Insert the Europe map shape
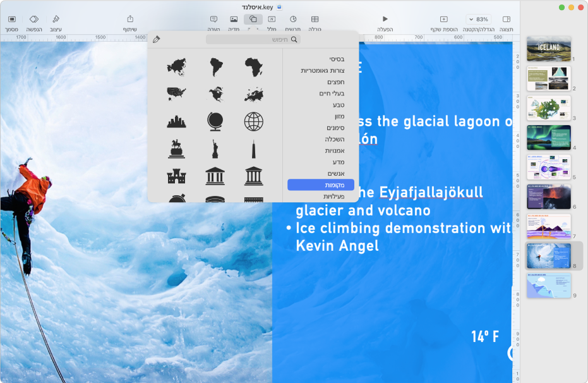 254,94
